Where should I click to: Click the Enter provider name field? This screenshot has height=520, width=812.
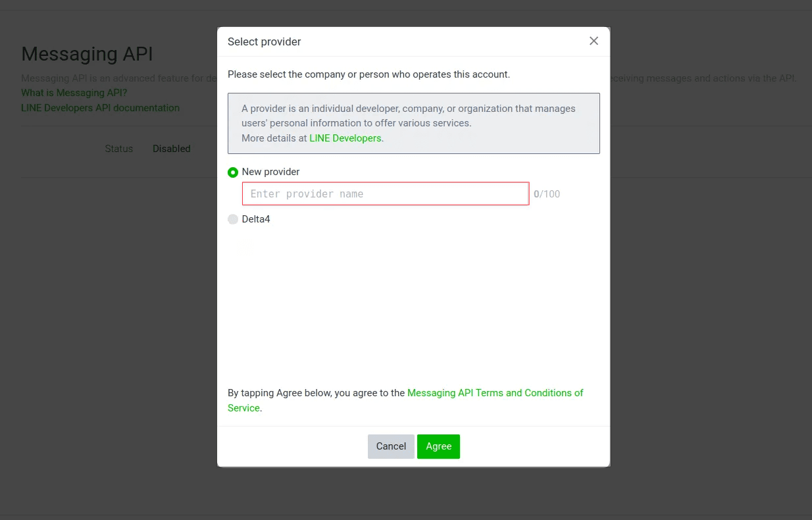tap(385, 194)
